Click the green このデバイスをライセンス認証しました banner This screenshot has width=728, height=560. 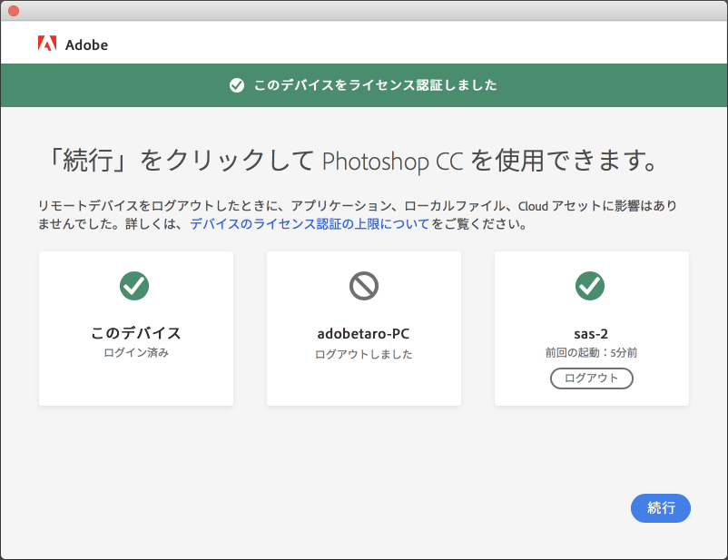[363, 84]
